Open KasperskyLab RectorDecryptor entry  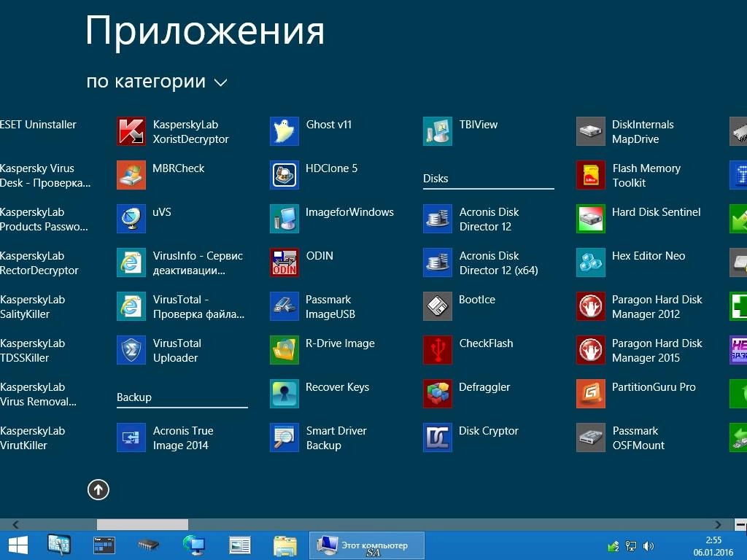pyautogui.click(x=39, y=262)
